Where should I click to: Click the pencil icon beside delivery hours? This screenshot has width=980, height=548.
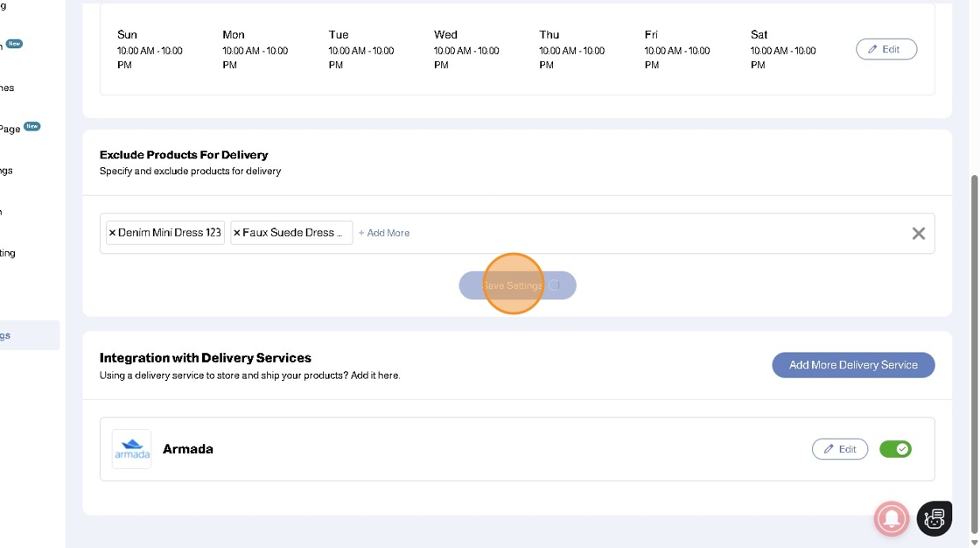tap(872, 49)
